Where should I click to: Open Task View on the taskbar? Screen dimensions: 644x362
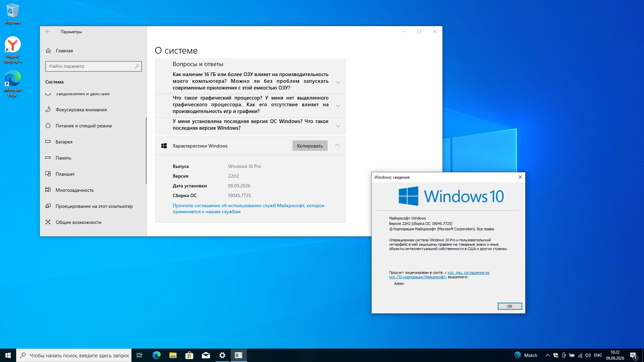pyautogui.click(x=140, y=355)
